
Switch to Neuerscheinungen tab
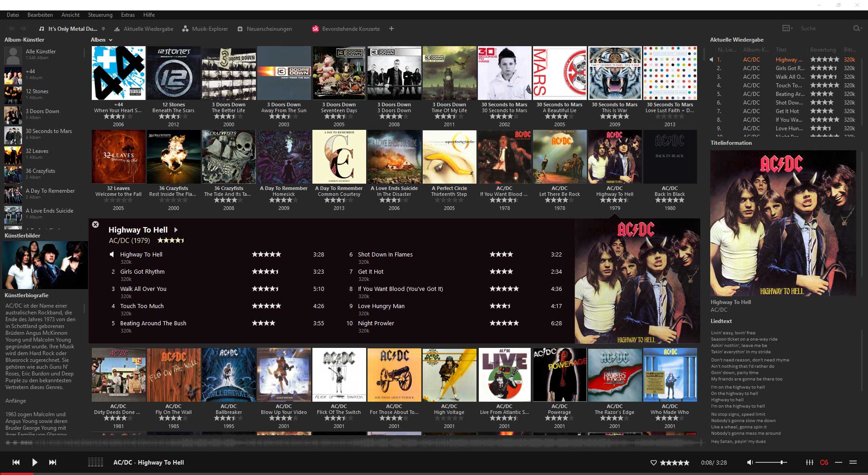pyautogui.click(x=265, y=28)
